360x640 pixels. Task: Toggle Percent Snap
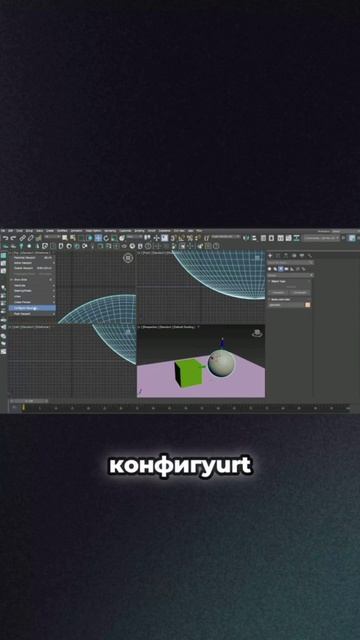[x=190, y=238]
